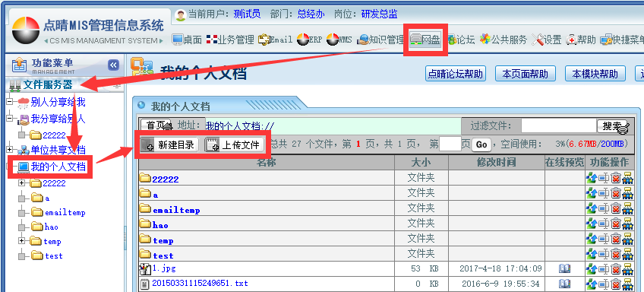Image resolution: width=644 pixels, height=292 pixels.
Task: Click the filter file search input field
Action: coord(559,125)
